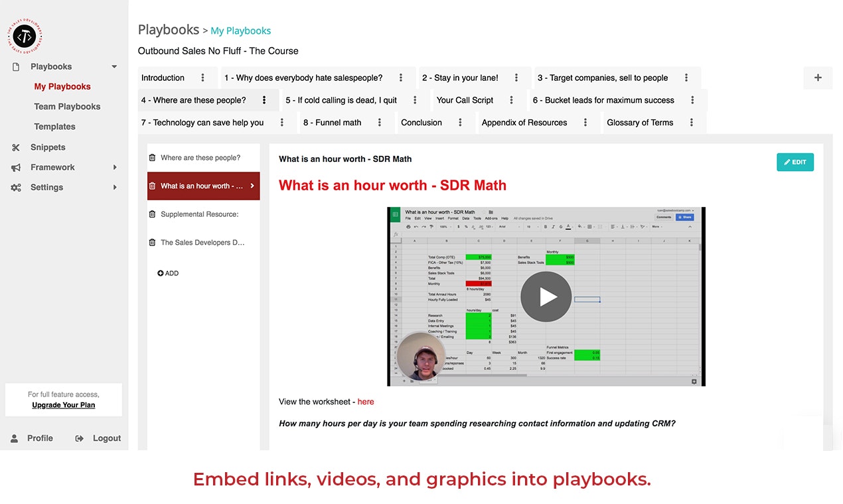Open '3 - Target companies, sell to people' tab
843x504 pixels.
click(603, 78)
